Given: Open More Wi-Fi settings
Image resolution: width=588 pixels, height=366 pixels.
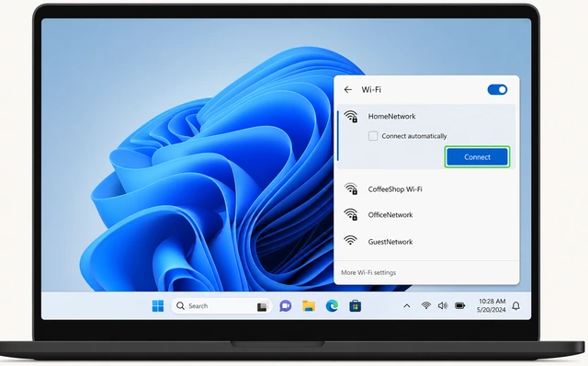Looking at the screenshot, I should [368, 272].
